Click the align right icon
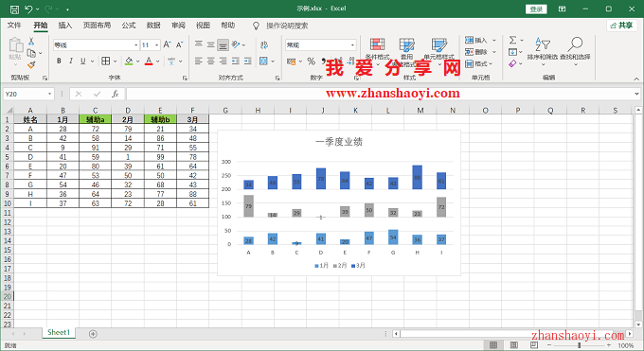The width and height of the screenshot is (644, 351). point(223,61)
